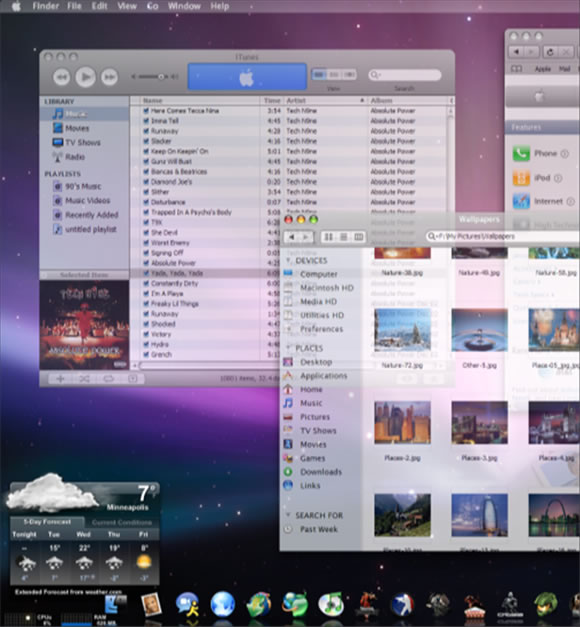
Task: Open Safari bookmarks book icon
Action: point(517,69)
